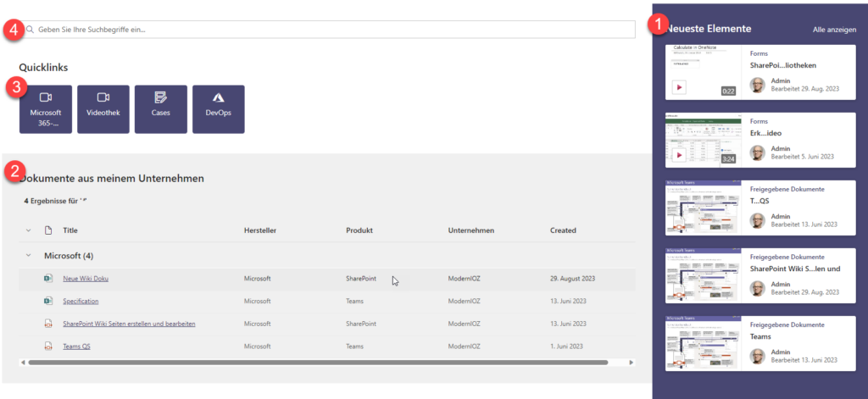This screenshot has height=399, width=868.
Task: Open the Microsoft 365 quicklink tile
Action: (x=46, y=109)
